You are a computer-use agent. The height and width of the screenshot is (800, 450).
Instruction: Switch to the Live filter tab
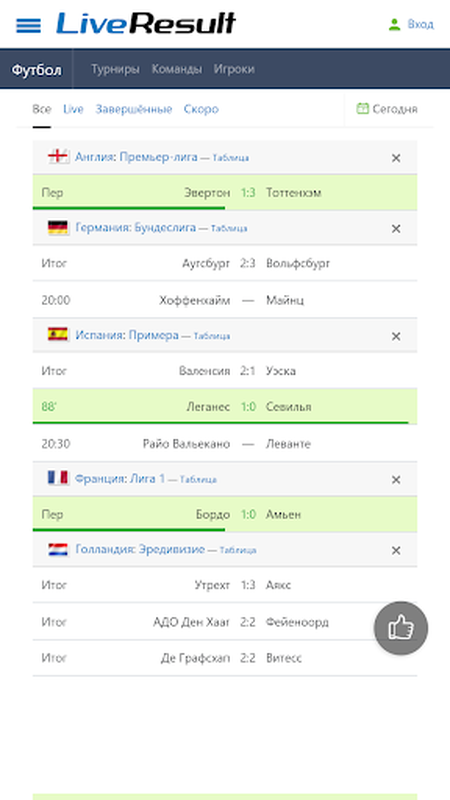click(x=73, y=109)
